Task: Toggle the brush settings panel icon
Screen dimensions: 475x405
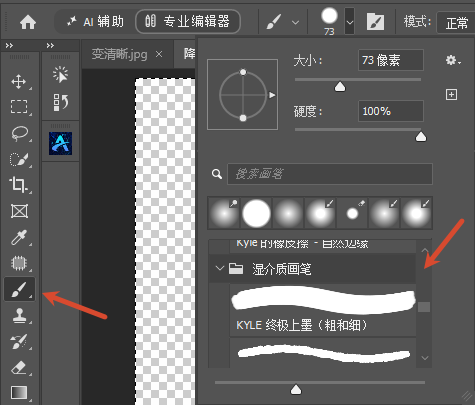Action: point(375,22)
